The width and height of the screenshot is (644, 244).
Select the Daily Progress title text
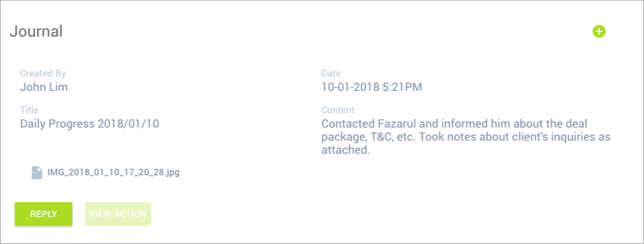(58, 124)
